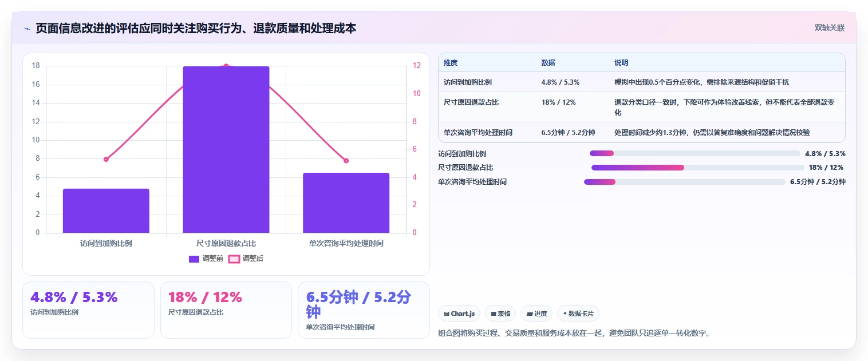
Task: Click 尺寸原因退款占比 progress label
Action: 465,168
